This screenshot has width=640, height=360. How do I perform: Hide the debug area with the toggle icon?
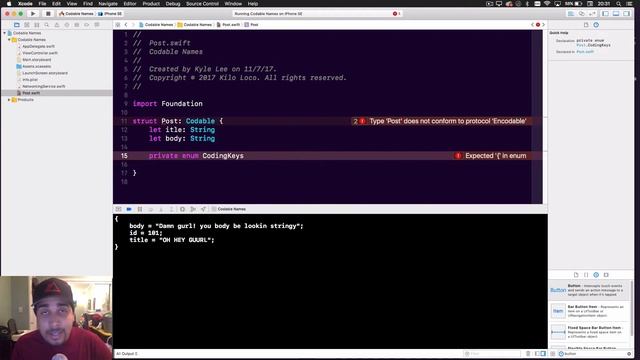tap(118, 209)
